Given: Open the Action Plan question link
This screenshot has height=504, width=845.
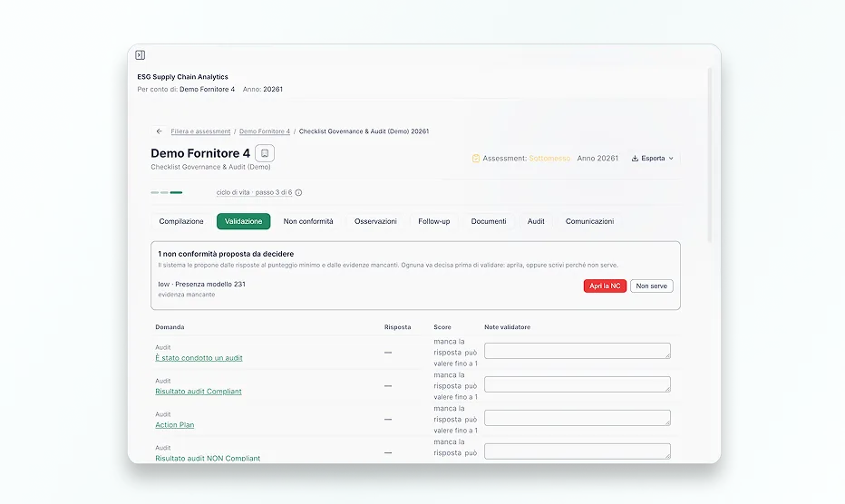Looking at the screenshot, I should pos(175,425).
